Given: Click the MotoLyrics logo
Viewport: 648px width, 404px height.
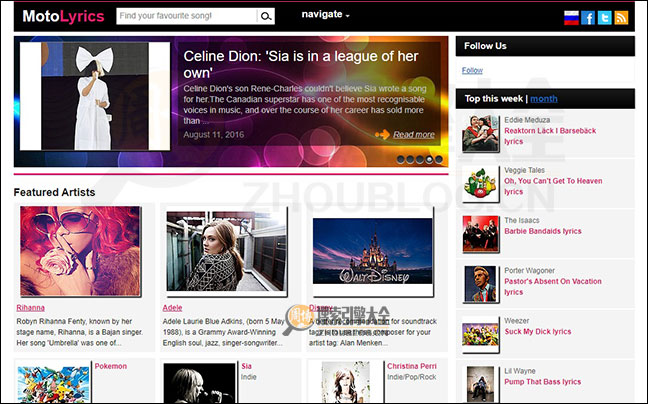Looking at the screenshot, I should [x=63, y=17].
